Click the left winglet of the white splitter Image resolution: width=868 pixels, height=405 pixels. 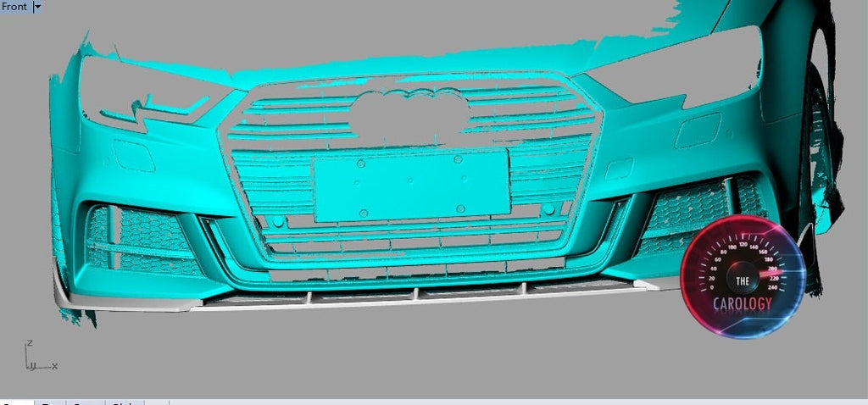click(x=85, y=297)
